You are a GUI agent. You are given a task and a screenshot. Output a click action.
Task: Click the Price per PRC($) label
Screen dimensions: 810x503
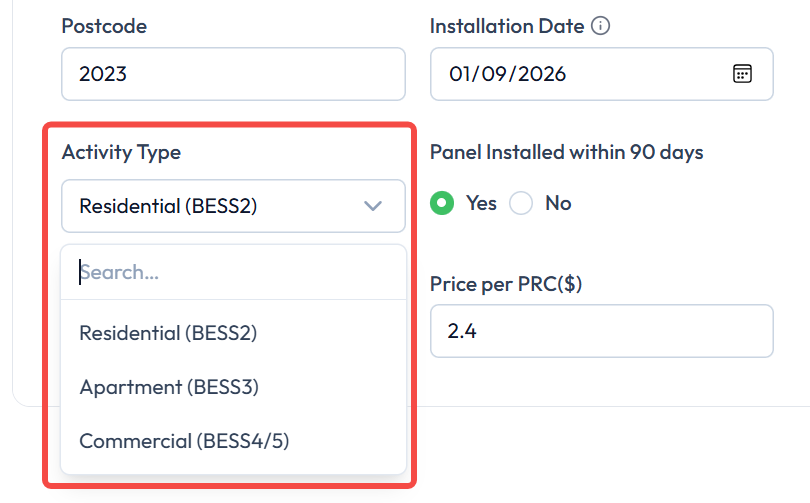coord(506,284)
